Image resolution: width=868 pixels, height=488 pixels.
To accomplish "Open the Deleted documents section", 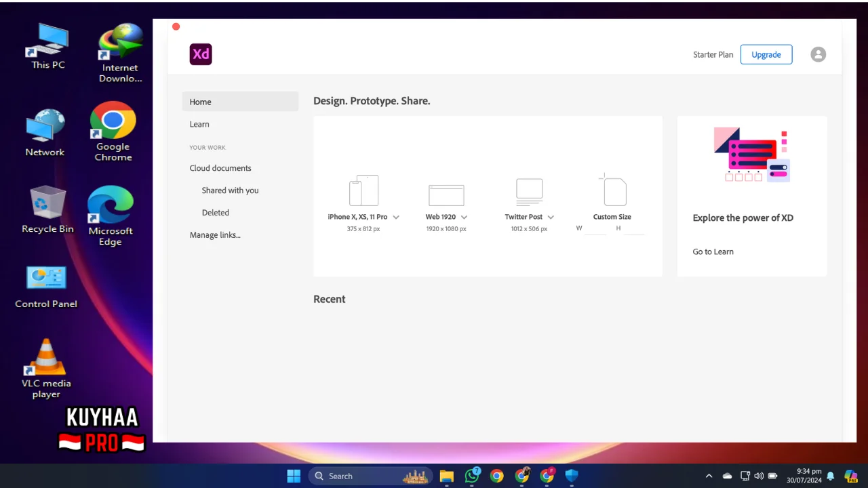I will coord(216,213).
